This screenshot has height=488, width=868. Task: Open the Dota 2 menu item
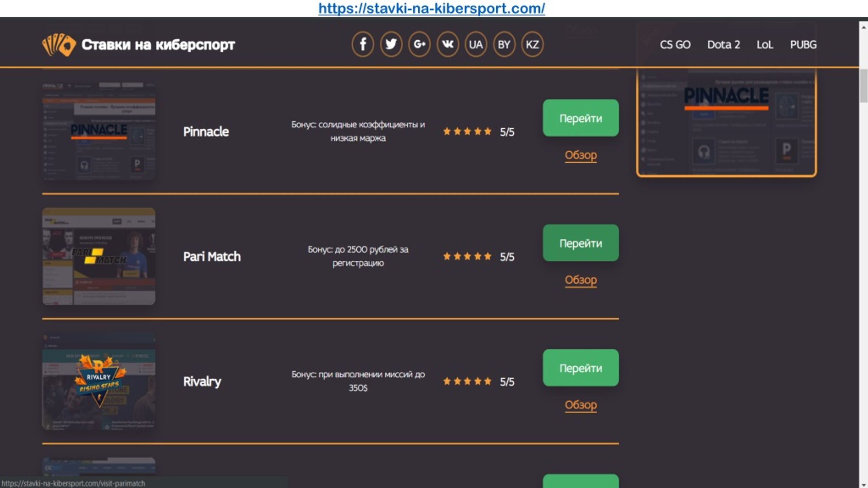pos(724,45)
